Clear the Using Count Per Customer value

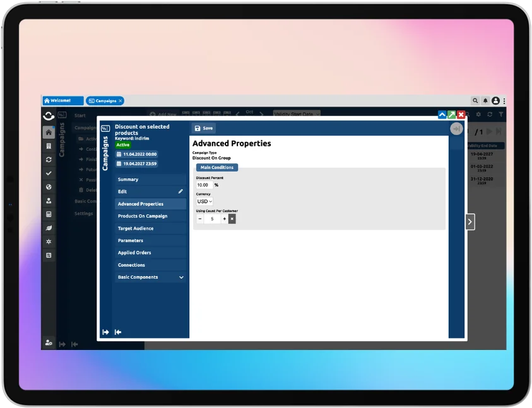click(232, 219)
